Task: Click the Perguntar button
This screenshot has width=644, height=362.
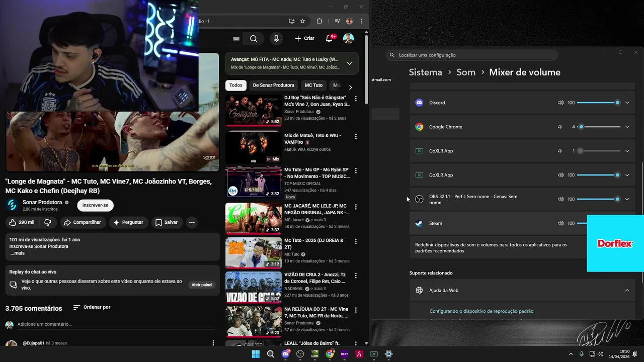Action: coord(128,222)
